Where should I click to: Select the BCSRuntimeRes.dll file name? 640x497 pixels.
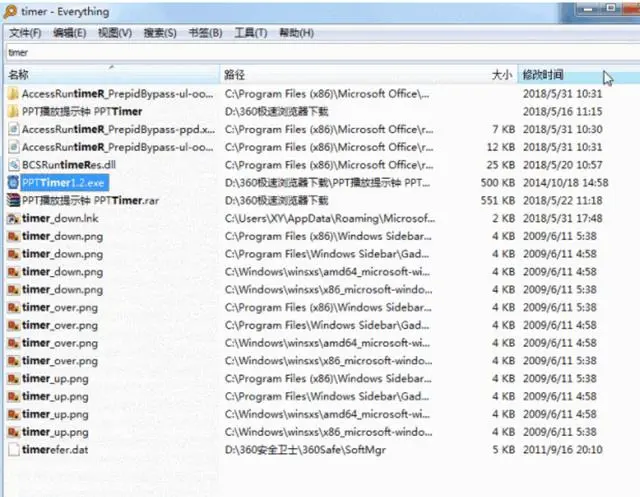(69, 165)
